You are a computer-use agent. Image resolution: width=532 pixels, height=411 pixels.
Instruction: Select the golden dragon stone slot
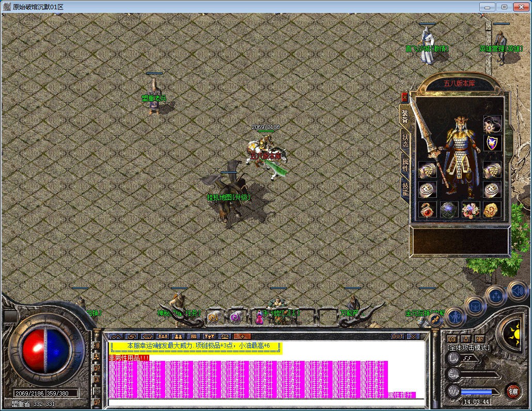(x=492, y=210)
